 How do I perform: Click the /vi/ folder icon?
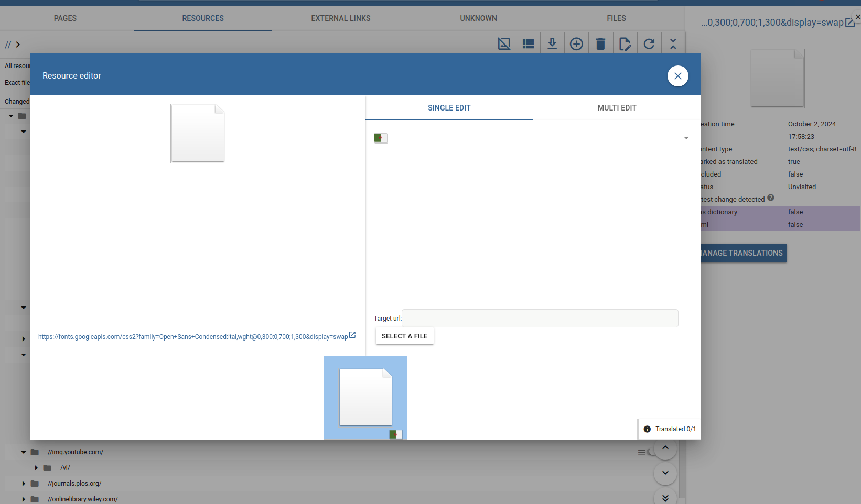coord(47,468)
